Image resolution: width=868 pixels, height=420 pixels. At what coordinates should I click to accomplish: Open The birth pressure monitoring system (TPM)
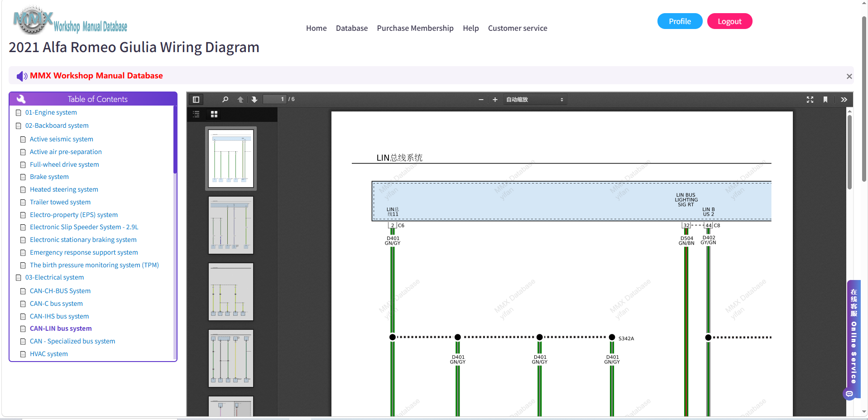pyautogui.click(x=94, y=266)
